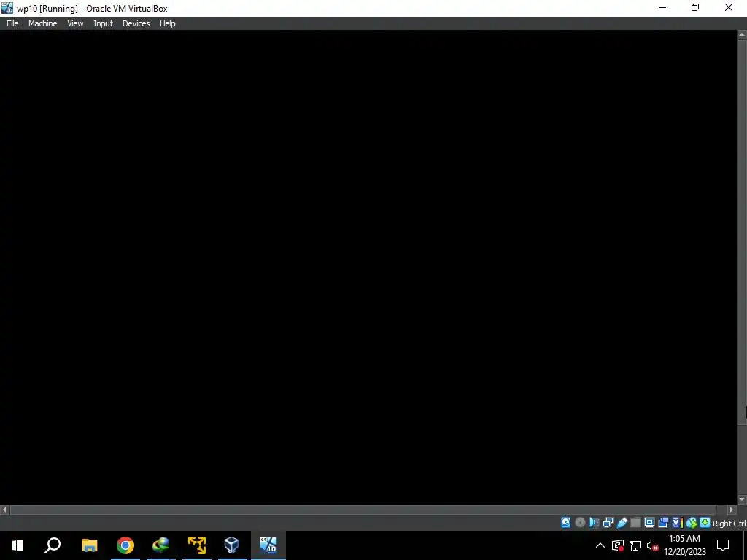Click the vertical scrollbar down arrow
This screenshot has height=560, width=747.
(x=742, y=499)
